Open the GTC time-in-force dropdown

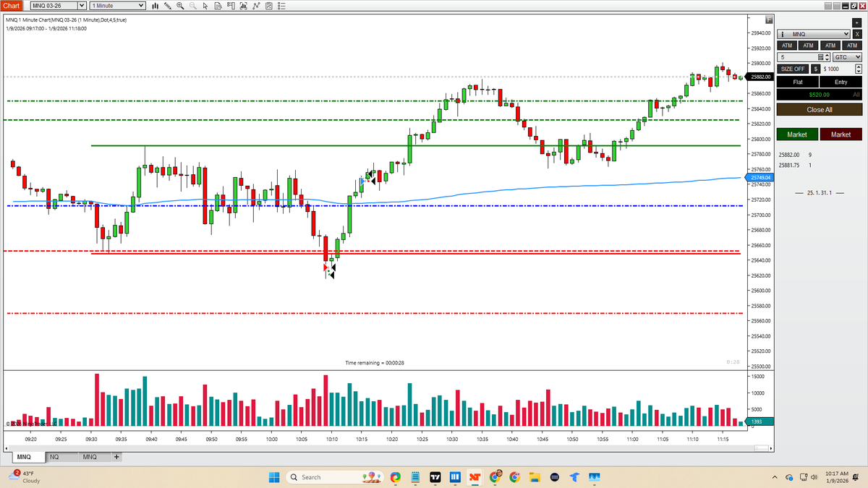[847, 57]
